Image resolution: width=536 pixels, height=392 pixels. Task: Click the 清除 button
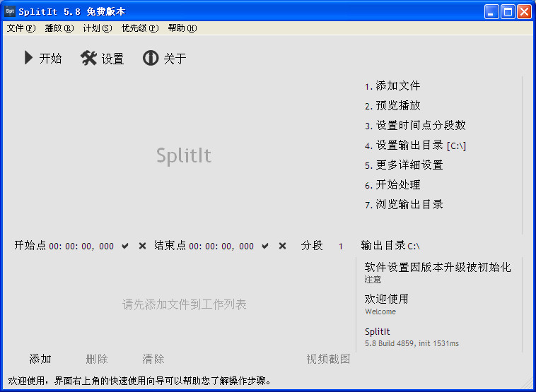153,360
